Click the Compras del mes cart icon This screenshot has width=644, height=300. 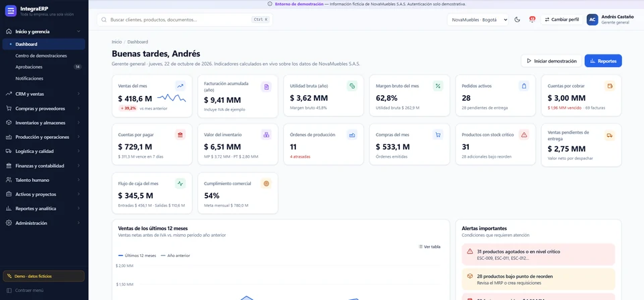(x=438, y=134)
